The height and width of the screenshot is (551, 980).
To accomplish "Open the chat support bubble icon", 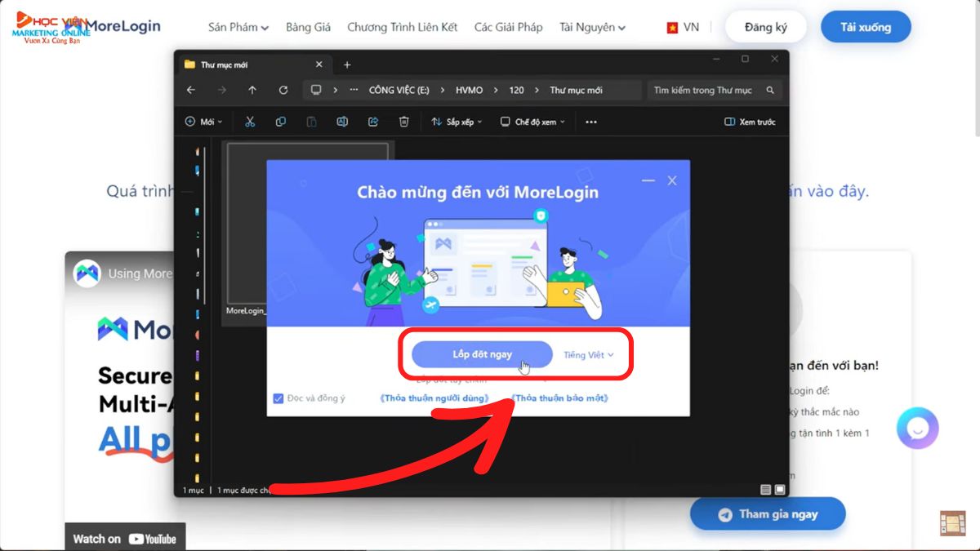I will 918,428.
